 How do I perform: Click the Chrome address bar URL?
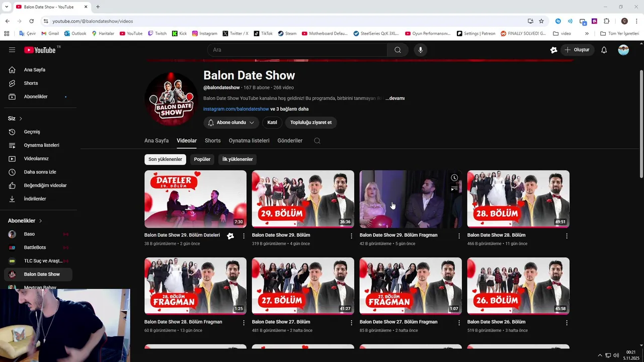(x=93, y=21)
